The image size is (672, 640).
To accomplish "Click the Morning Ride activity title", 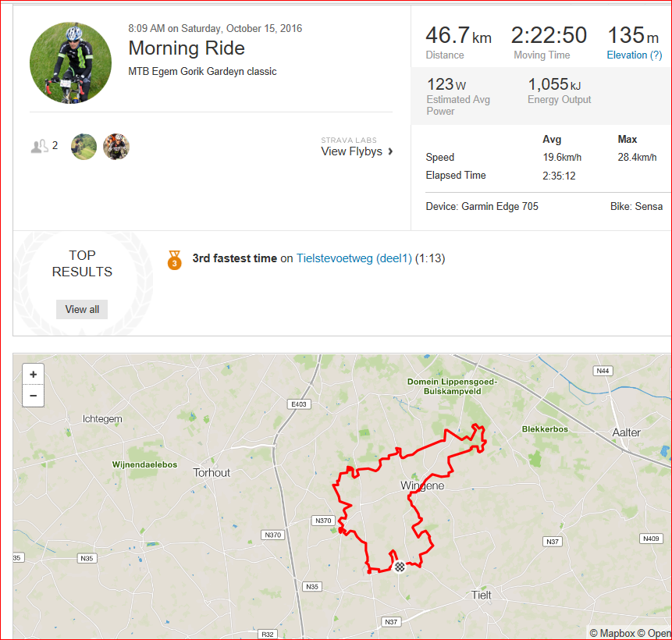I will (187, 48).
